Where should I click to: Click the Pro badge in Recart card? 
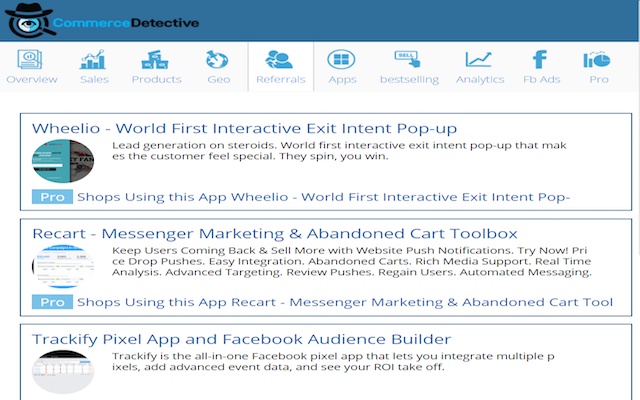point(52,302)
